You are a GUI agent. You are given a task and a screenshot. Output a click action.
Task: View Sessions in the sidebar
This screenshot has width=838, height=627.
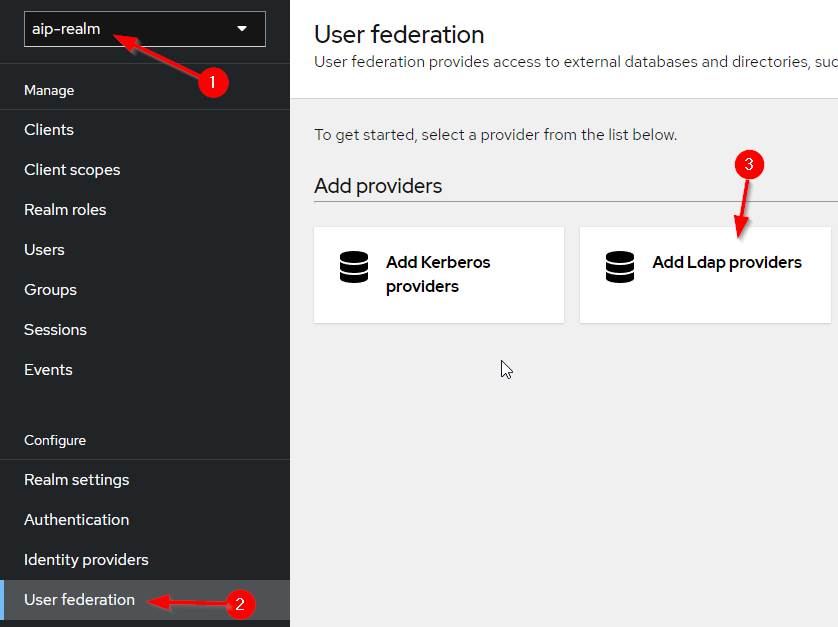(x=55, y=330)
